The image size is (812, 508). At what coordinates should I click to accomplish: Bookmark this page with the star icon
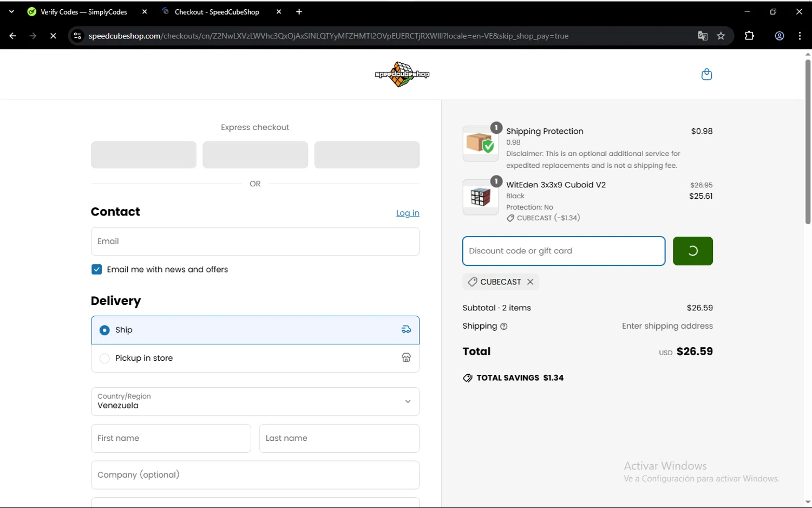coord(721,36)
